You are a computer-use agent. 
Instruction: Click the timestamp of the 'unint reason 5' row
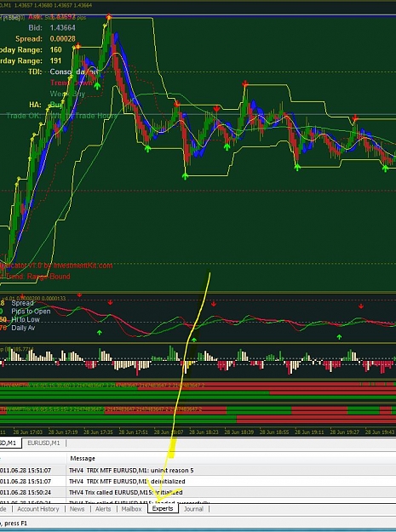[x=26, y=470]
